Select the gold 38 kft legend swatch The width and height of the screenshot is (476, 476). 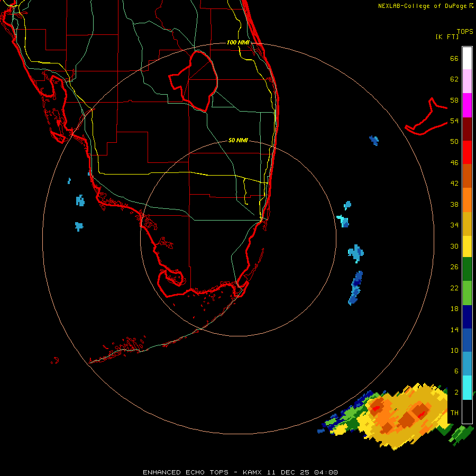pos(467,224)
